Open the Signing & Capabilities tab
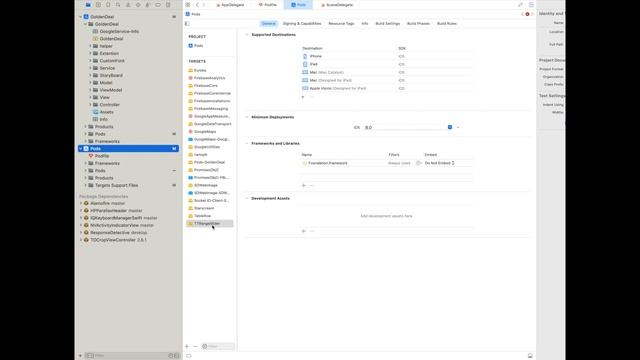The width and height of the screenshot is (640, 360). [x=302, y=24]
